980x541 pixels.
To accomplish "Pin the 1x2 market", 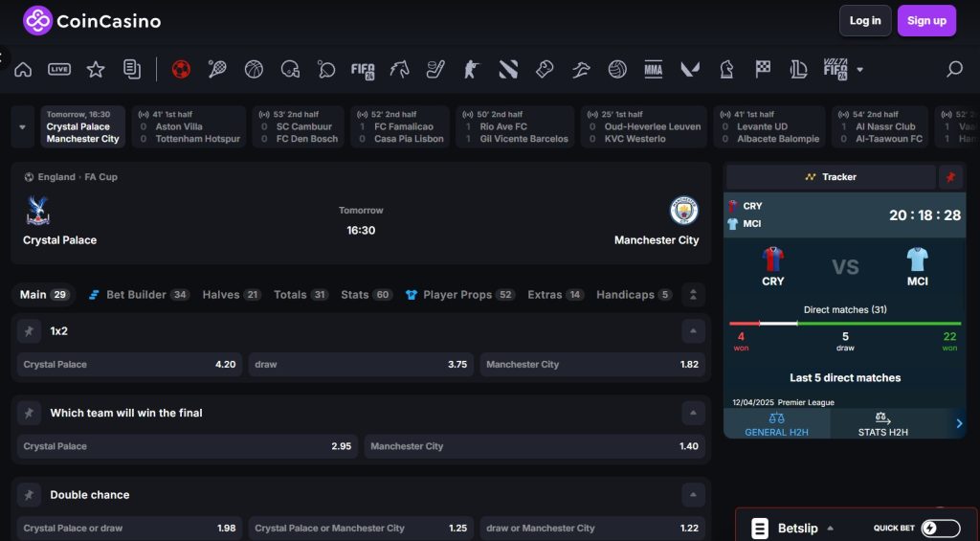I will pos(29,331).
